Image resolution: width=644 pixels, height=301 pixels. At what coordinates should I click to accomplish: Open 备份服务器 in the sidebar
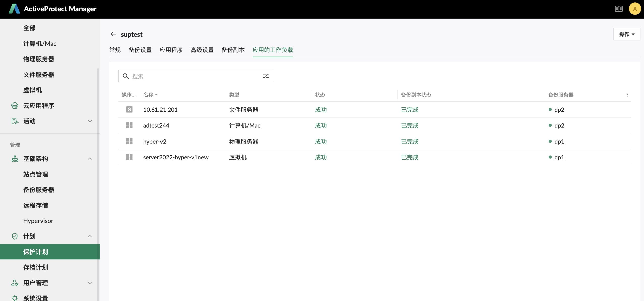pos(39,190)
